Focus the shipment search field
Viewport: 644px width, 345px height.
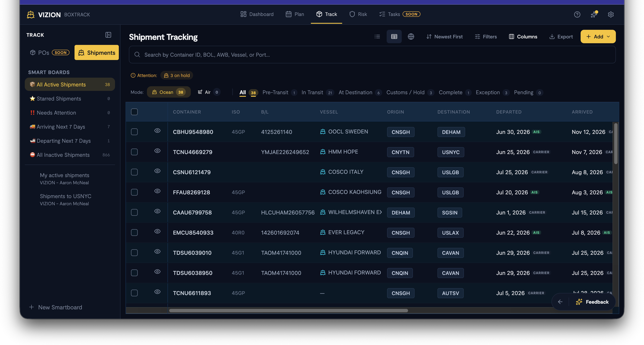pyautogui.click(x=372, y=54)
